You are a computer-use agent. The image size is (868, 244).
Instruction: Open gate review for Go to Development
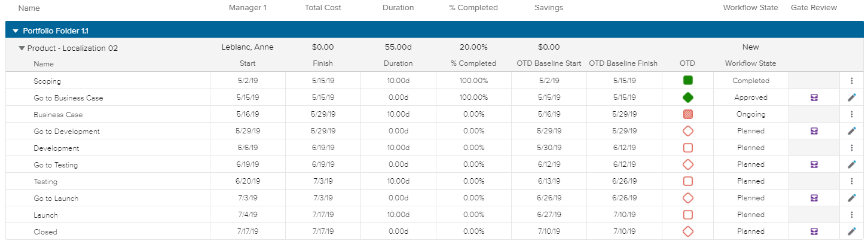click(x=814, y=131)
